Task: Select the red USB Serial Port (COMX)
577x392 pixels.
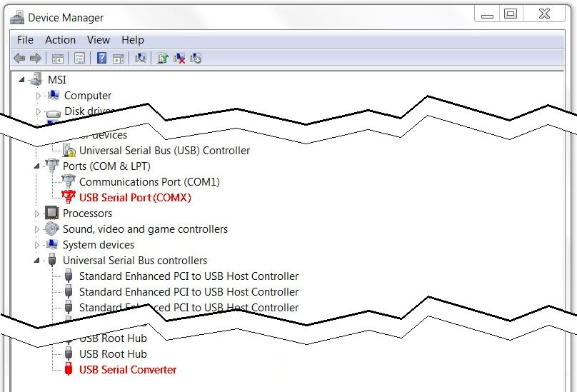Action: point(135,198)
